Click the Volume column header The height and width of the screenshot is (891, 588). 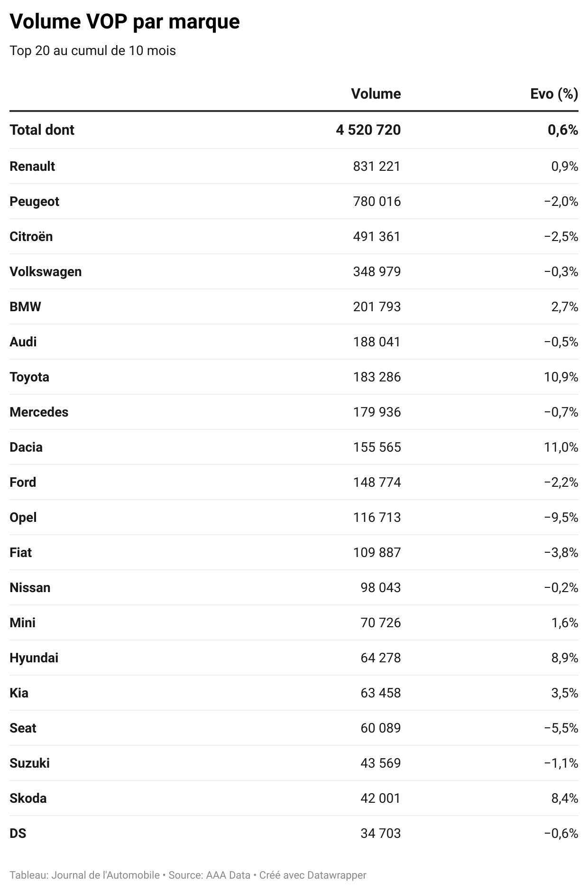point(376,94)
